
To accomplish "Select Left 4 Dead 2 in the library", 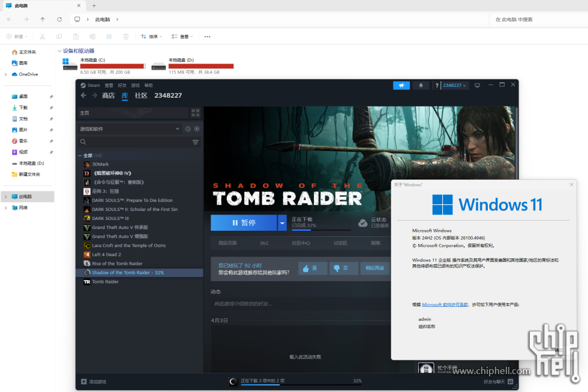I will coord(139,255).
